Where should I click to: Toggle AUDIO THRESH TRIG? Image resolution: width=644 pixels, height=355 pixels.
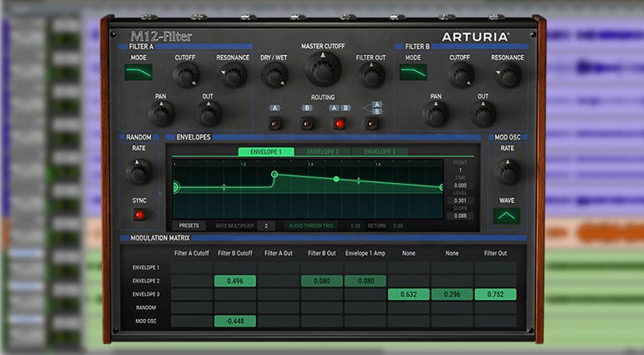click(x=311, y=226)
